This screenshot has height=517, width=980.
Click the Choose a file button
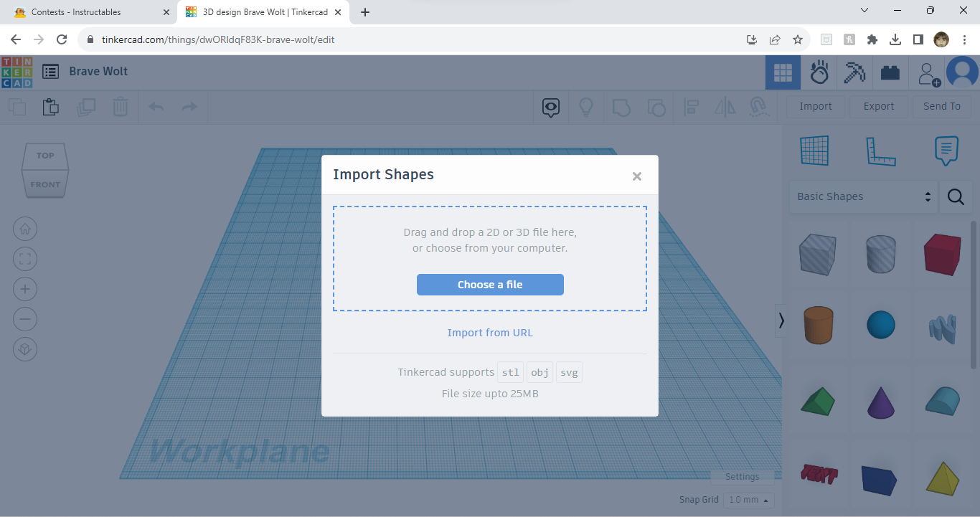click(490, 285)
